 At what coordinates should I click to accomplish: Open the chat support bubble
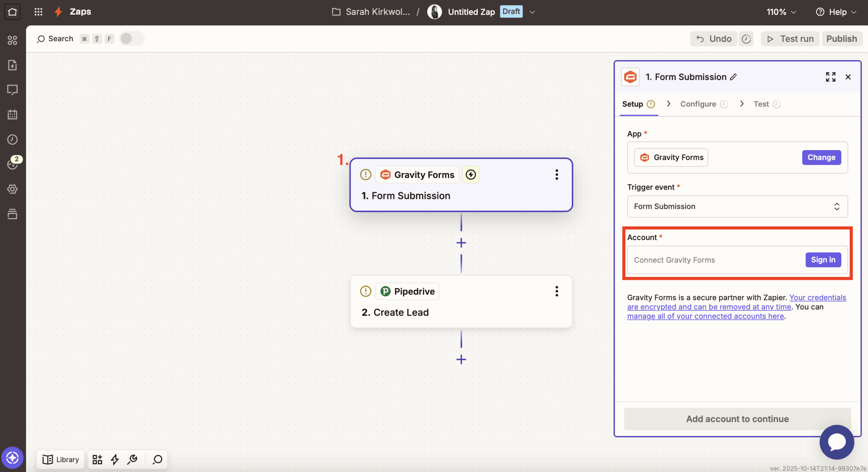click(836, 442)
